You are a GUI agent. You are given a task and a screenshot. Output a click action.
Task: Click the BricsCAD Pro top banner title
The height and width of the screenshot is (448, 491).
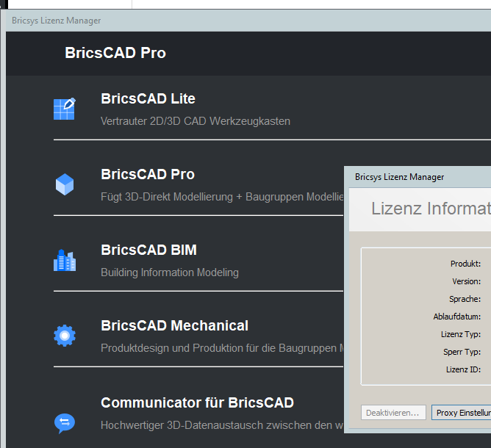click(x=115, y=53)
